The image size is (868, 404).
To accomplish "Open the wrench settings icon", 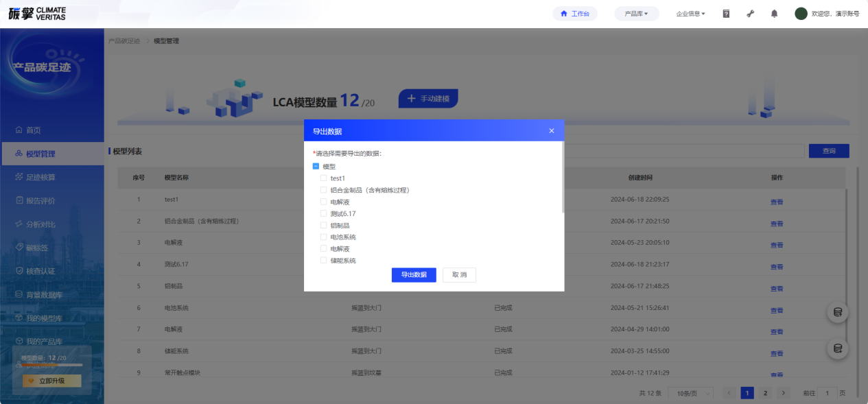I will (x=750, y=14).
